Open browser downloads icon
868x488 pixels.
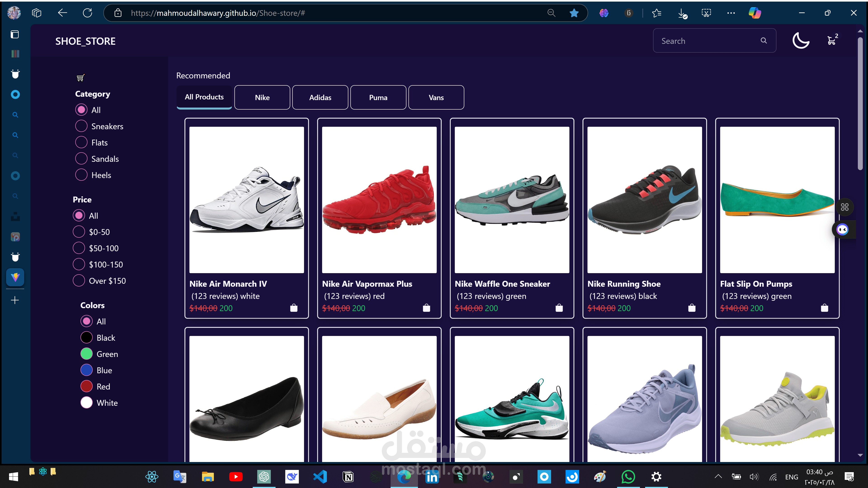pos(682,13)
